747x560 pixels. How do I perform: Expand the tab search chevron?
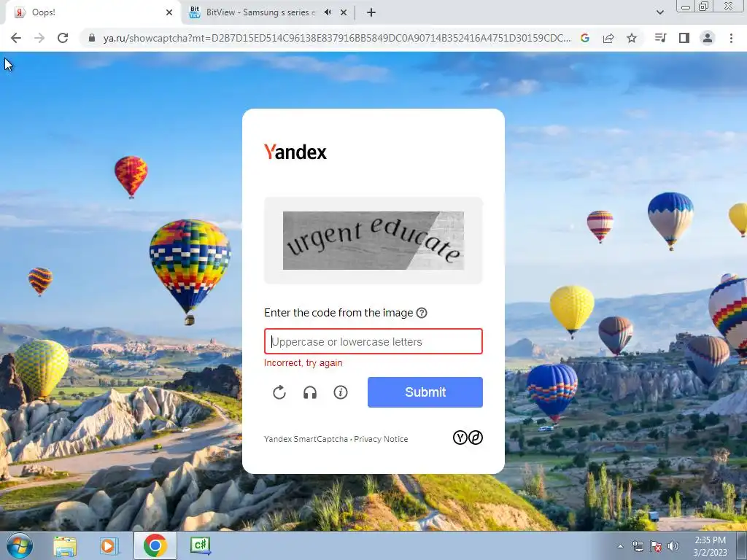click(x=659, y=12)
